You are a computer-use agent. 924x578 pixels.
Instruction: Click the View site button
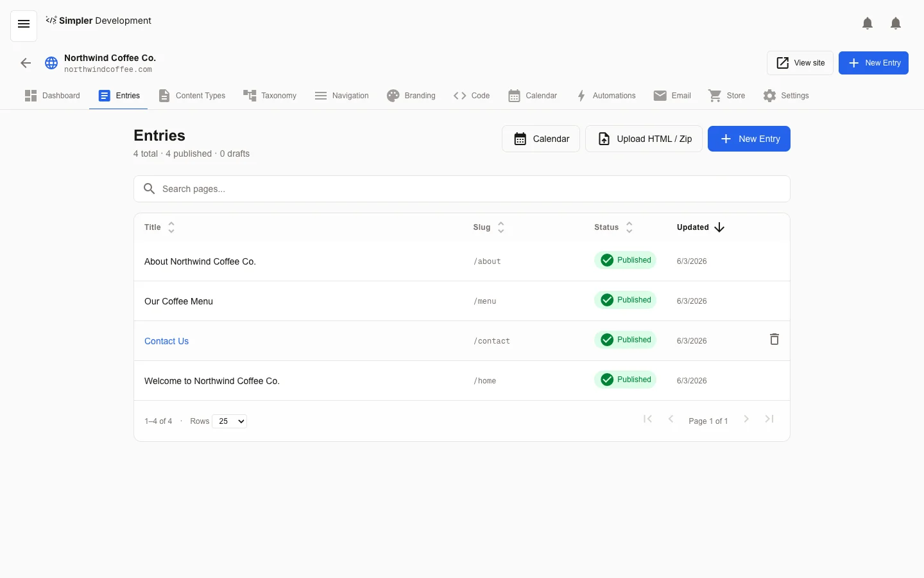pos(800,63)
